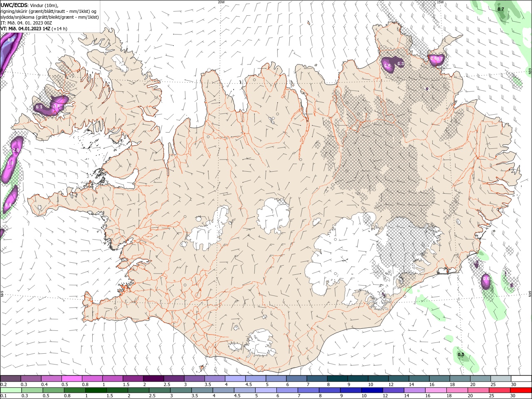The image size is (532, 399).
Task: Click the white Mýrdalsjökull glacier near the south coast
Action: (260, 343)
